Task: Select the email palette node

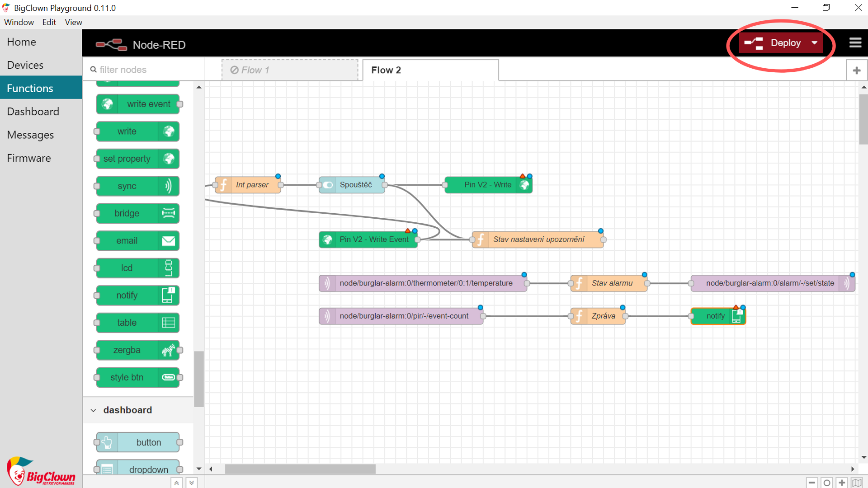Action: pos(138,241)
